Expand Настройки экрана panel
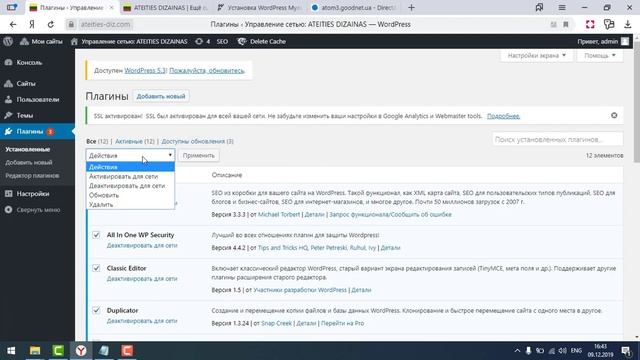Viewport: 640px width, 360px height. click(537, 56)
